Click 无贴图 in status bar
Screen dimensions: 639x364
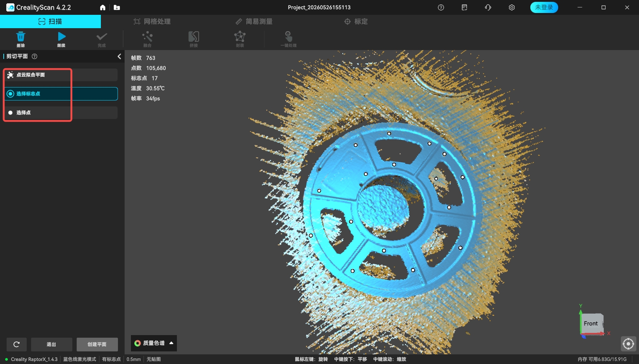point(154,359)
